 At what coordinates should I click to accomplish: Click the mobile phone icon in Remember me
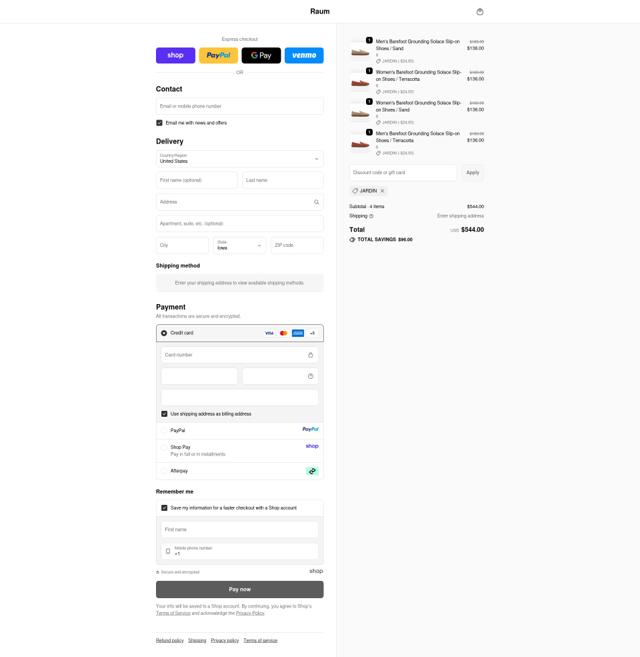click(x=168, y=551)
